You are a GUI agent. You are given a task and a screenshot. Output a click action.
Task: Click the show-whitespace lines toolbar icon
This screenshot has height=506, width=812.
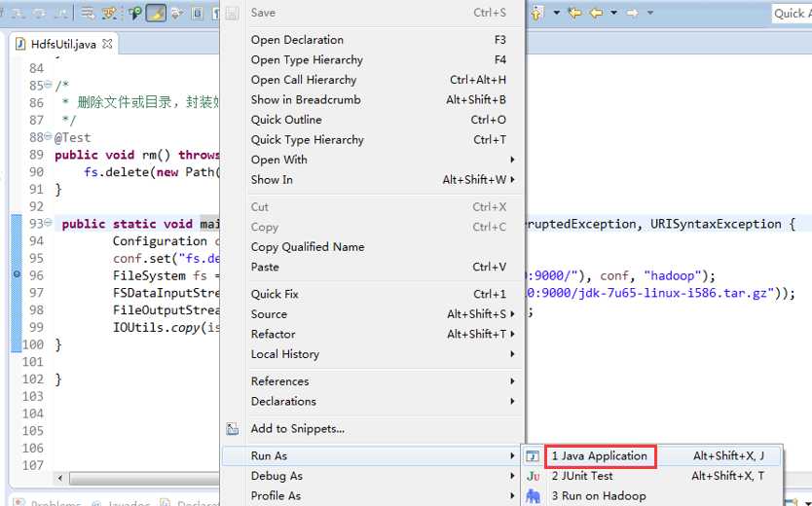coord(88,13)
